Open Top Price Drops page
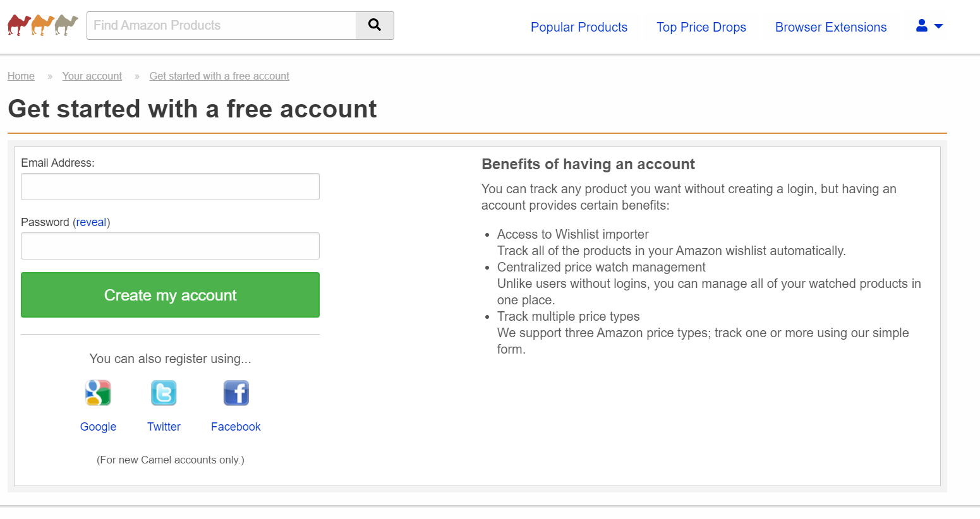 [701, 27]
